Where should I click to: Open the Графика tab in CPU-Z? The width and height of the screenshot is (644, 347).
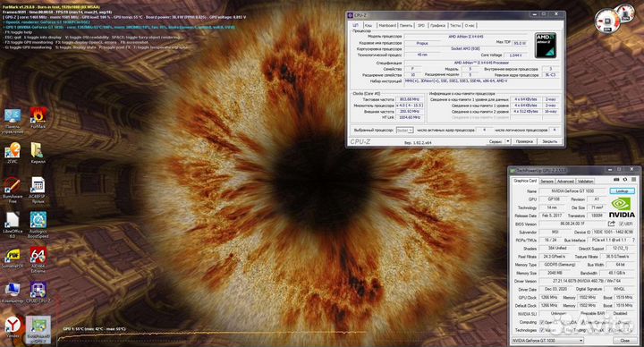pyautogui.click(x=437, y=25)
